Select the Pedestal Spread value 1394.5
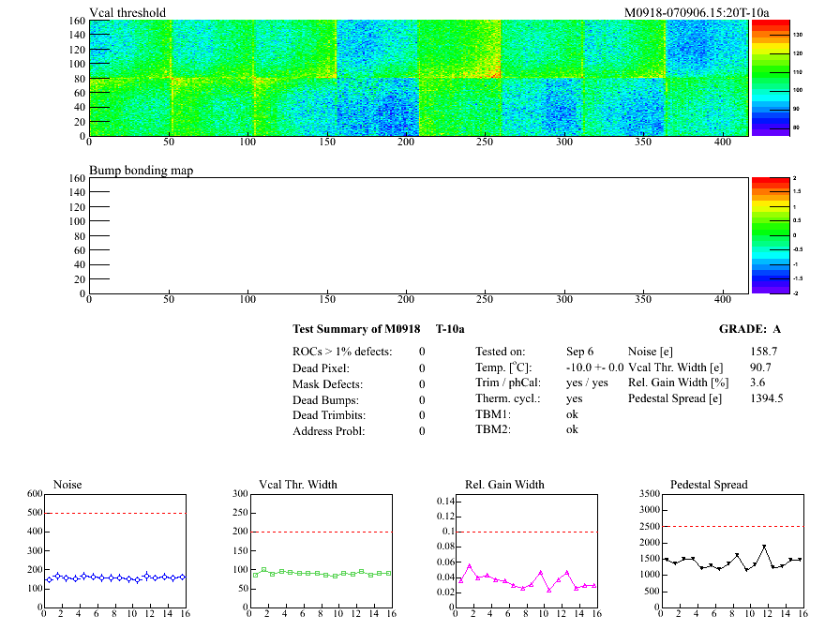Image resolution: width=840 pixels, height=630 pixels. 766,399
